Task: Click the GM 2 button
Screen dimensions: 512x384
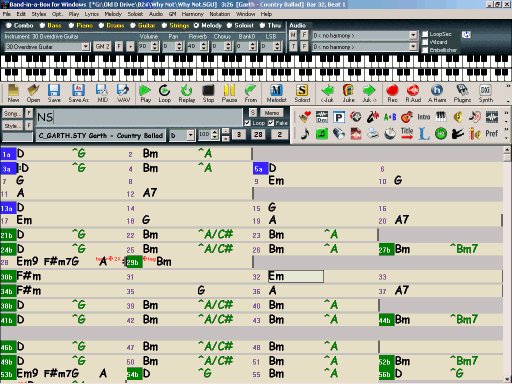Action: (102, 46)
